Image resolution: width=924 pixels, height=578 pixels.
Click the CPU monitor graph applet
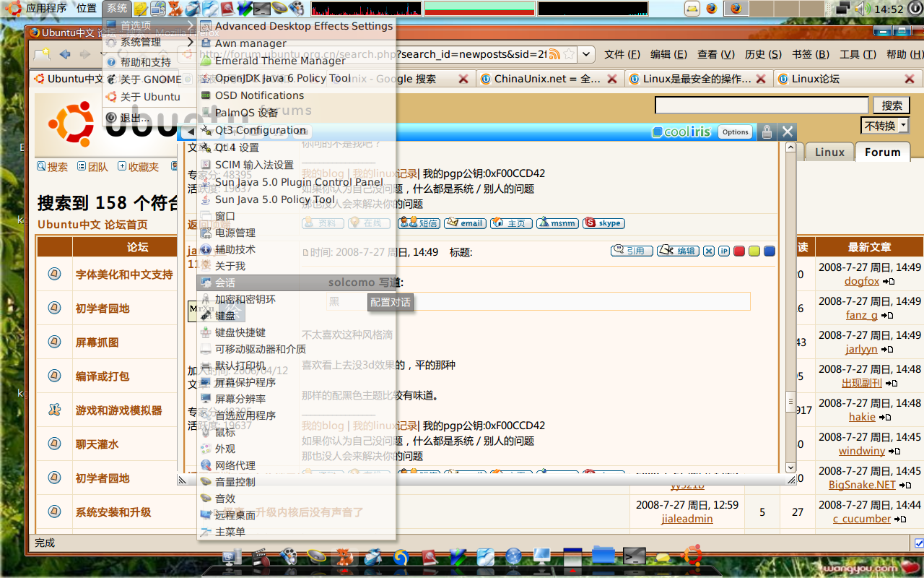pos(366,9)
